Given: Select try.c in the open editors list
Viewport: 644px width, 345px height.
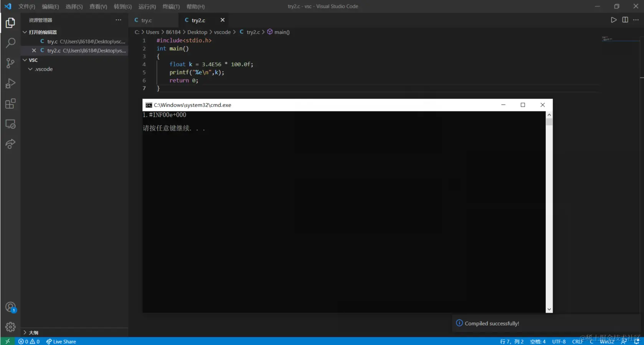Looking at the screenshot, I should pos(74,41).
